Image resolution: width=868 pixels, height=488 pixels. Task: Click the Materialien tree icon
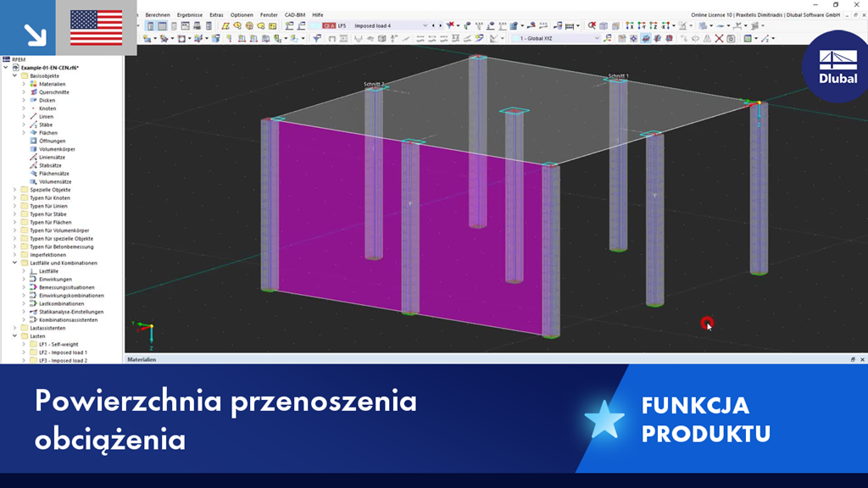click(33, 84)
